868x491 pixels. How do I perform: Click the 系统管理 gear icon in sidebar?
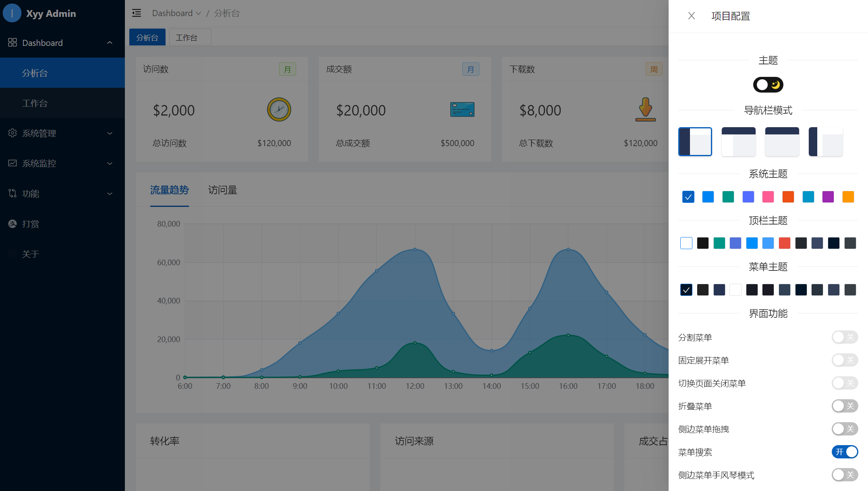12,133
